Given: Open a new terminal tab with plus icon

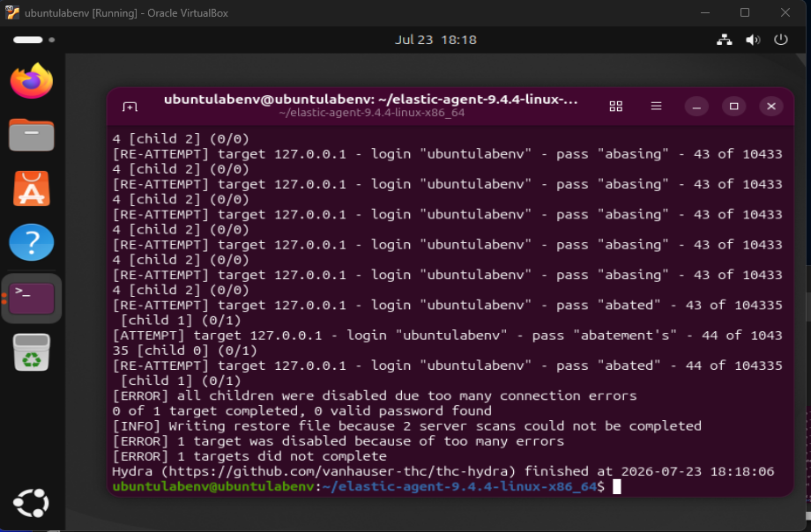Looking at the screenshot, I should (130, 107).
